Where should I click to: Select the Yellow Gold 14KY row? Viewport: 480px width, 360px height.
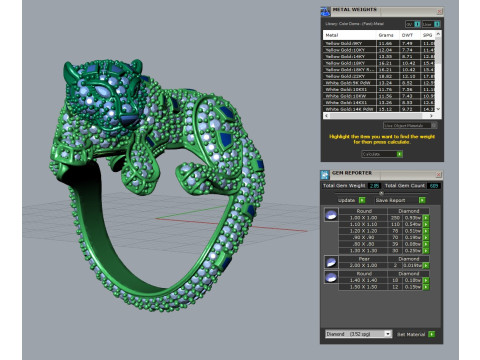379,56
